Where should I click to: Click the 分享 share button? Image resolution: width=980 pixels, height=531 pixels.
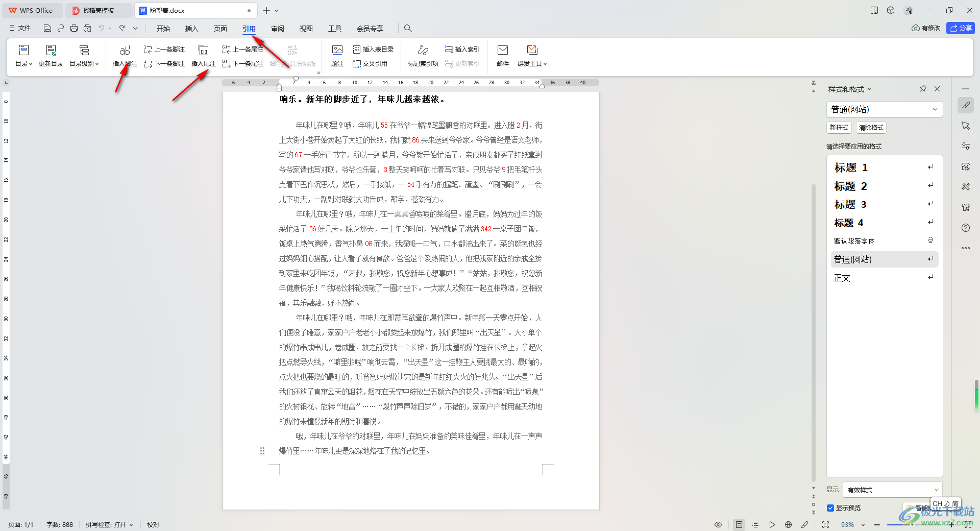[x=961, y=28]
